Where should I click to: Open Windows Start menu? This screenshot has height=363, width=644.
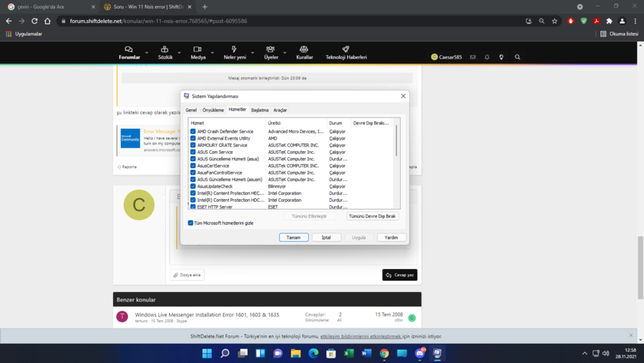point(207,354)
